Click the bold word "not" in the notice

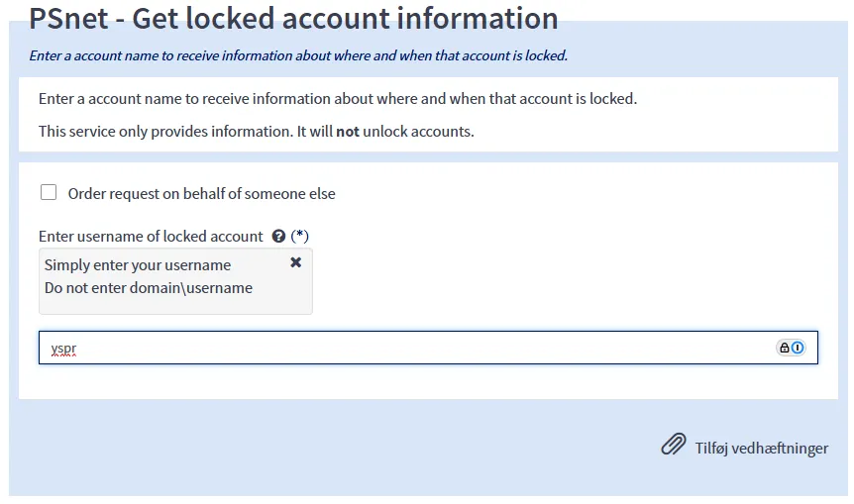coord(348,131)
